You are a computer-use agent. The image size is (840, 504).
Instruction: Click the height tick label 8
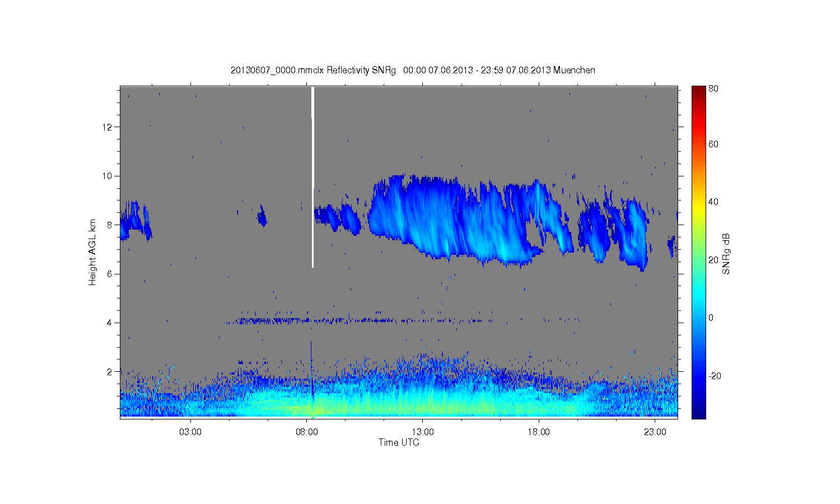point(110,225)
